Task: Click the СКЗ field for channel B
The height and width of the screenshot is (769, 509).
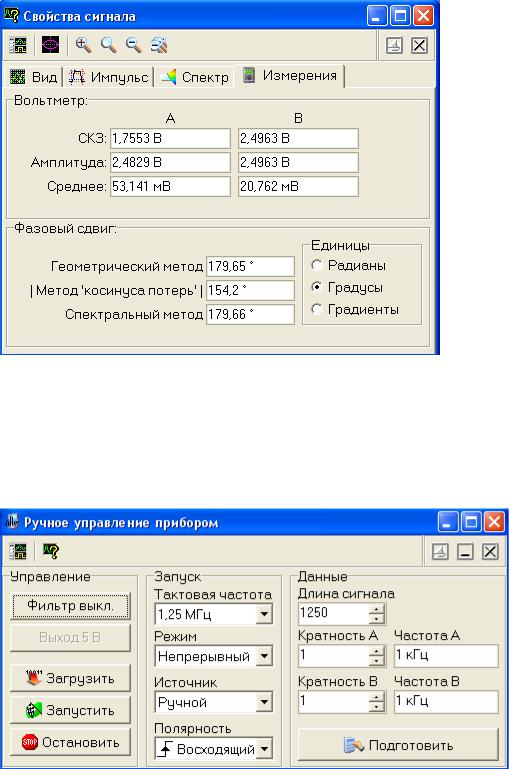Action: coord(298,139)
